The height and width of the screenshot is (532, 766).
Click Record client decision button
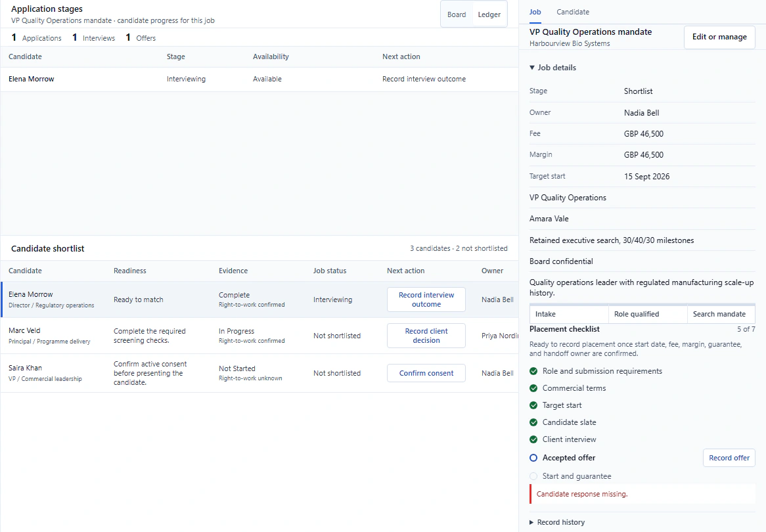[x=426, y=336]
